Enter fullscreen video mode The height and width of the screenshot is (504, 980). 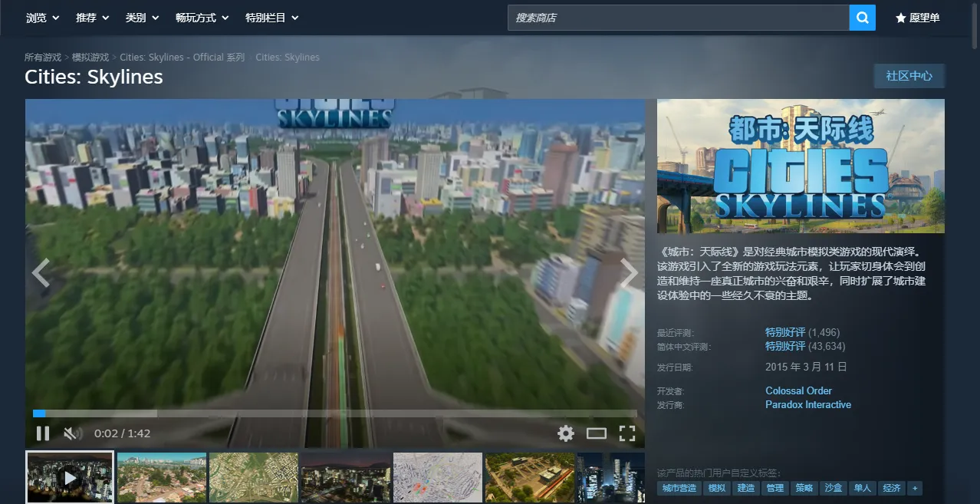coord(627,433)
